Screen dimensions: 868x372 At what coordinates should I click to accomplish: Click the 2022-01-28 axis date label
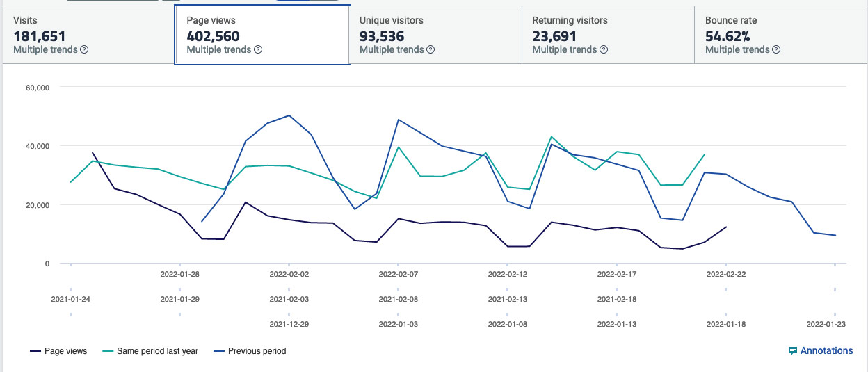pos(179,275)
